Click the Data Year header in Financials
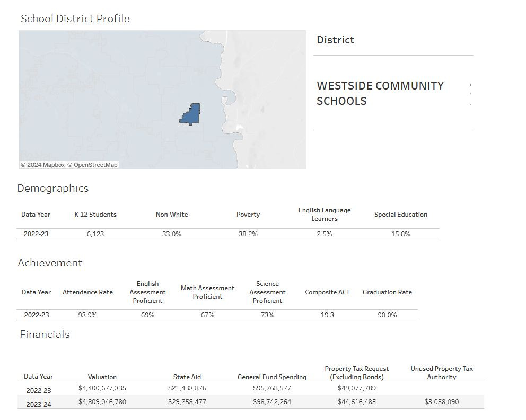This screenshot has width=526, height=420. click(x=38, y=377)
